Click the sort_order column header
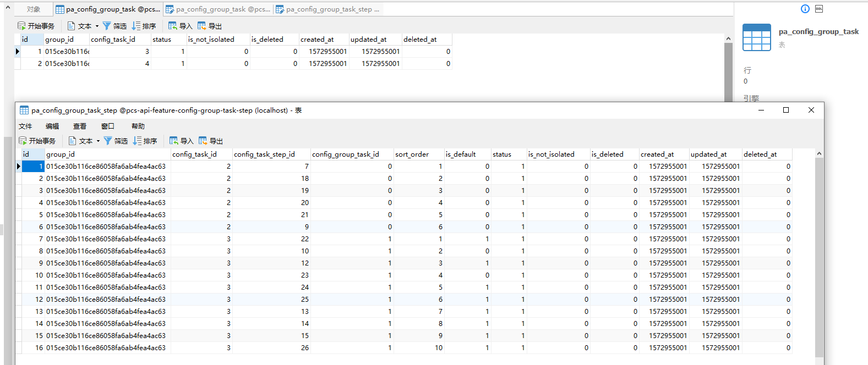Image resolution: width=868 pixels, height=365 pixels. coord(412,154)
